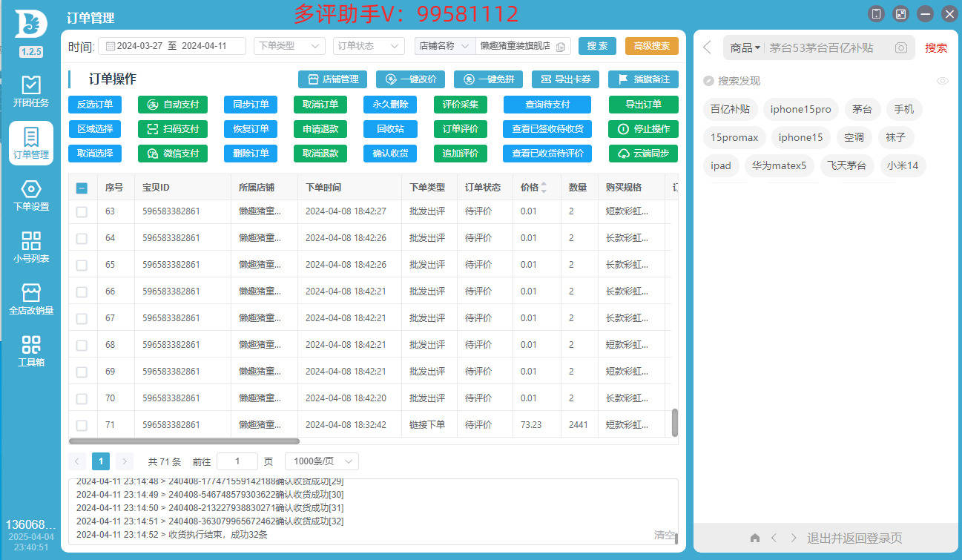
Task: Click the 导出订单 button
Action: (x=643, y=105)
